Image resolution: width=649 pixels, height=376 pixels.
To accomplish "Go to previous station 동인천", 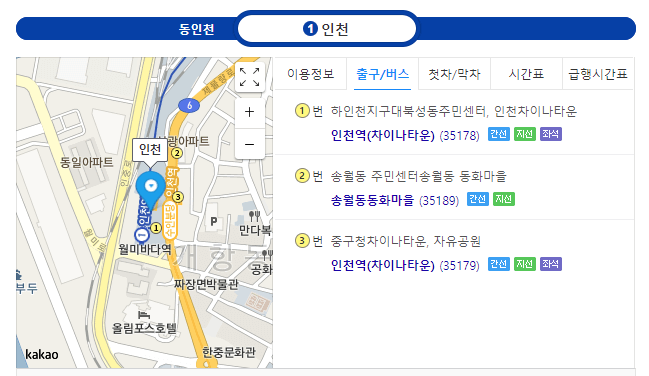I will [196, 29].
